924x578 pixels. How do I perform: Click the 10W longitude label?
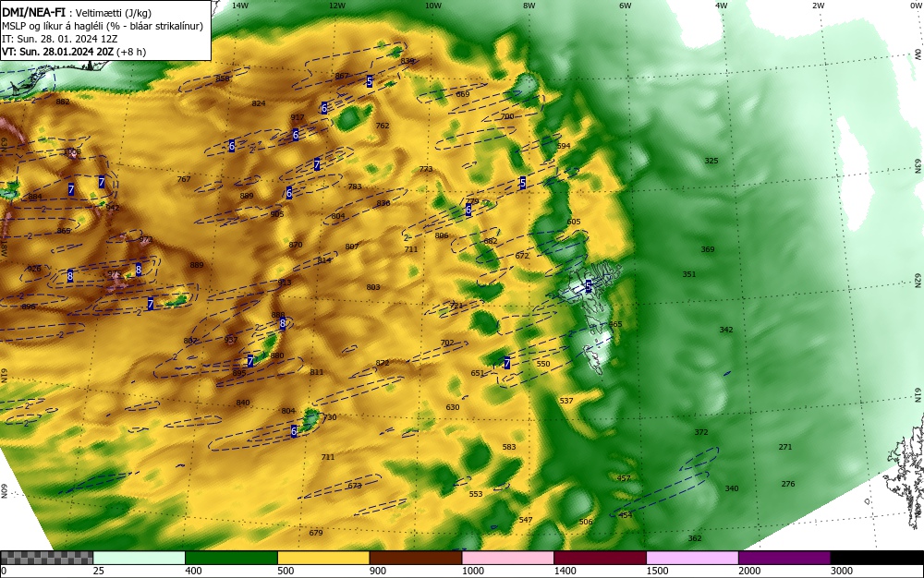click(433, 6)
